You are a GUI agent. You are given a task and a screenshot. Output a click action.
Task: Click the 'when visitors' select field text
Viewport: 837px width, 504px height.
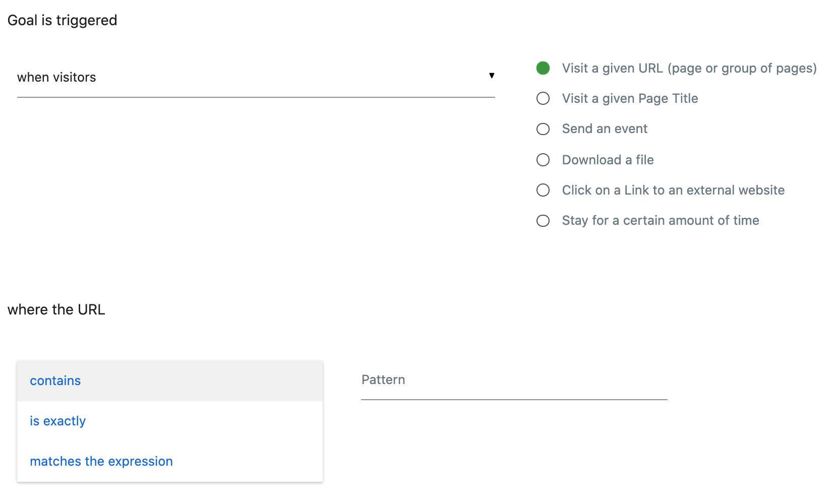click(56, 77)
